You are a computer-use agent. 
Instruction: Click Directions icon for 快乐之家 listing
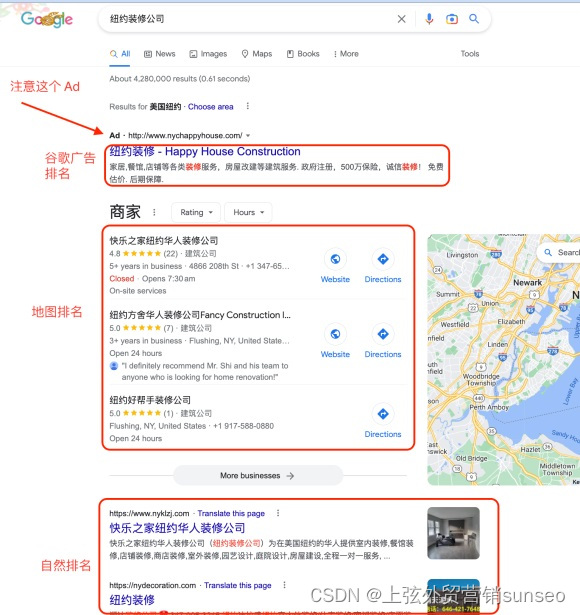point(383,259)
